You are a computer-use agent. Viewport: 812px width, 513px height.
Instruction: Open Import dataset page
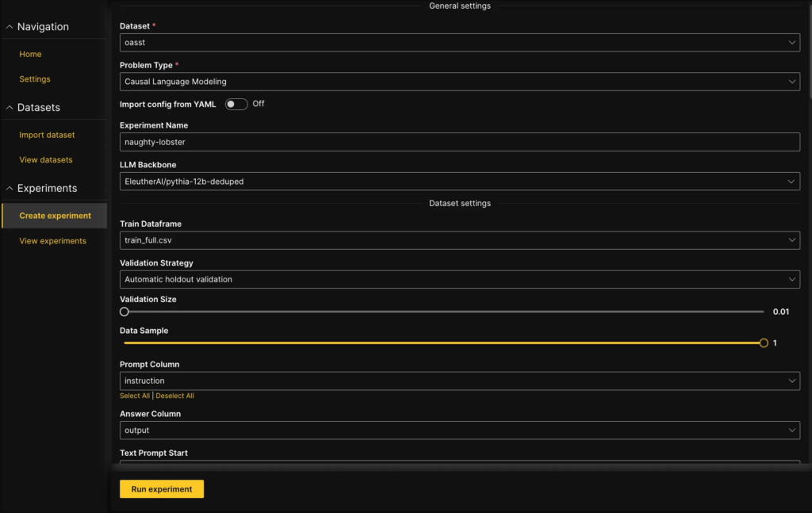(x=47, y=135)
